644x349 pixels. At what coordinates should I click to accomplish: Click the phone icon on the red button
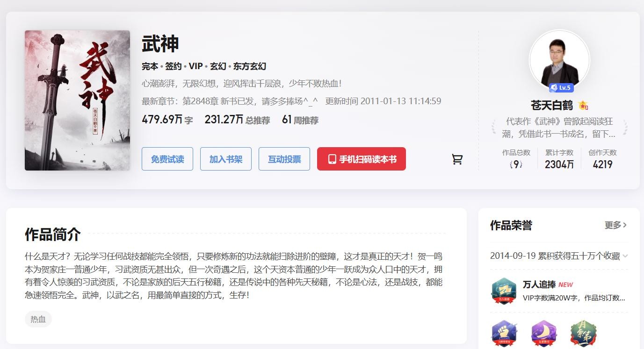(332, 159)
